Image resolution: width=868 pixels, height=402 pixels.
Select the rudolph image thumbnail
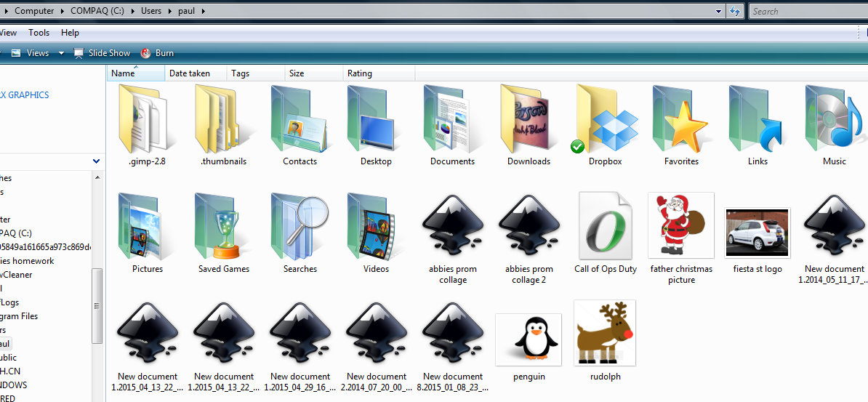click(605, 333)
